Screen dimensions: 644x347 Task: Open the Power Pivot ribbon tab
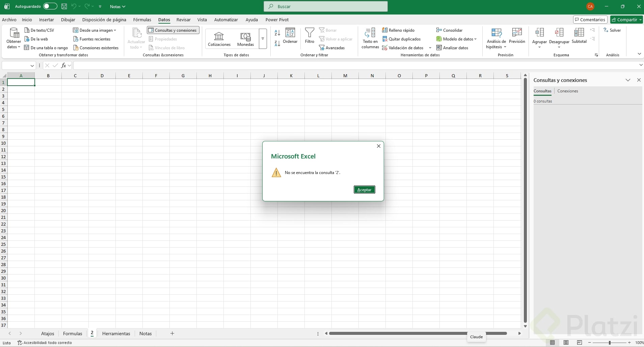[277, 20]
